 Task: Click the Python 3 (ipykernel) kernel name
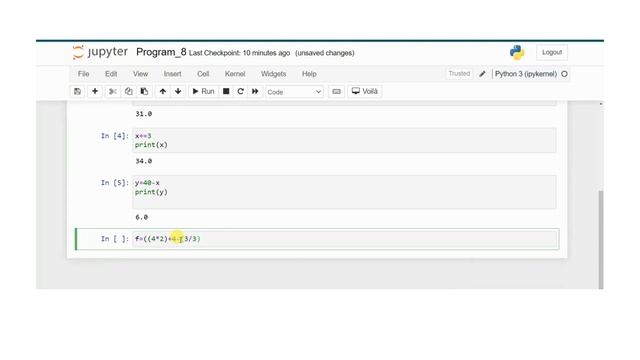point(526,74)
